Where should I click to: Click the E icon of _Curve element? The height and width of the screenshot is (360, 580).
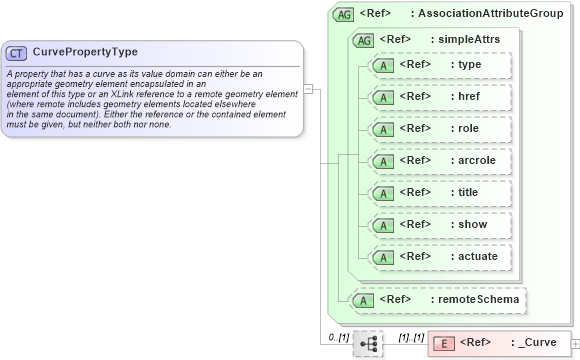click(444, 344)
